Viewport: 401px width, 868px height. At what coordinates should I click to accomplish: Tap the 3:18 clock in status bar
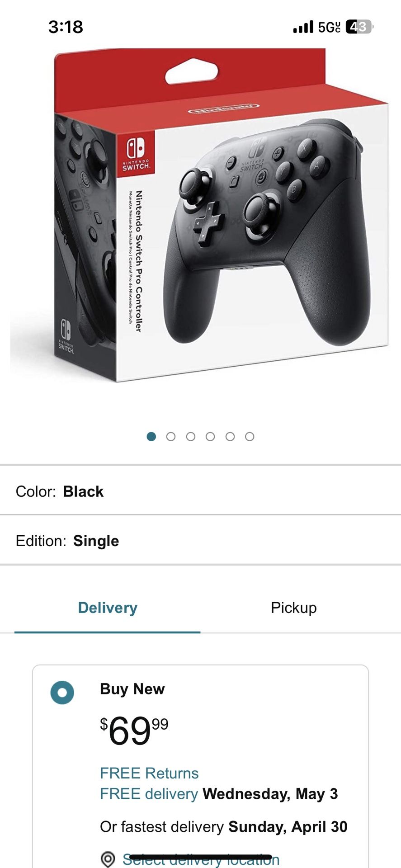coord(66,27)
